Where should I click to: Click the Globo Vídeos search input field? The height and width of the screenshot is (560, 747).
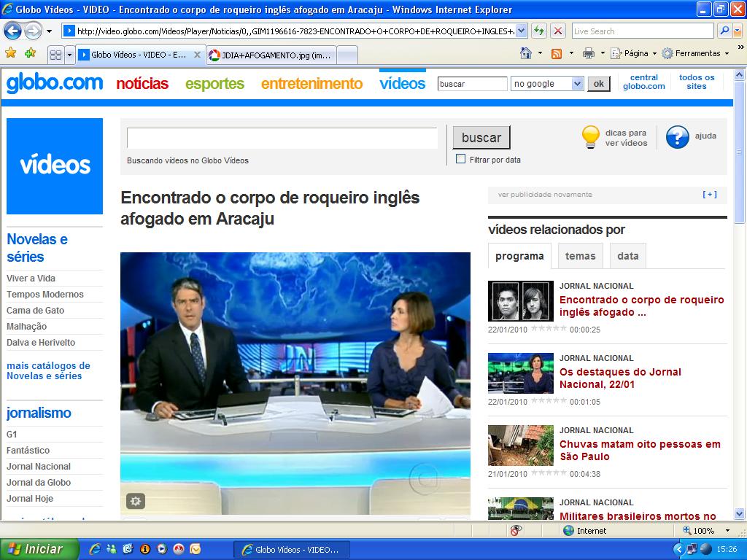click(282, 138)
